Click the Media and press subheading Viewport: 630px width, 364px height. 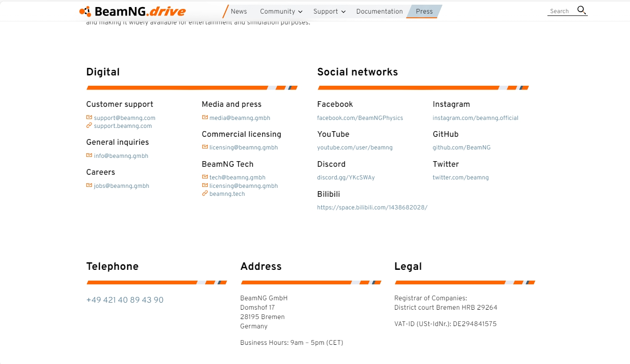[231, 104]
